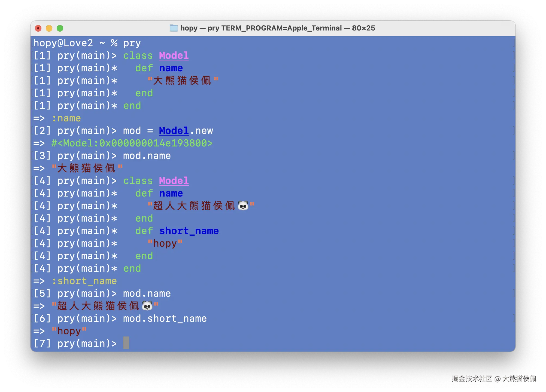Click the '"hopy"' string inside short_name
The width and height of the screenshot is (546, 392).
pyautogui.click(x=165, y=243)
